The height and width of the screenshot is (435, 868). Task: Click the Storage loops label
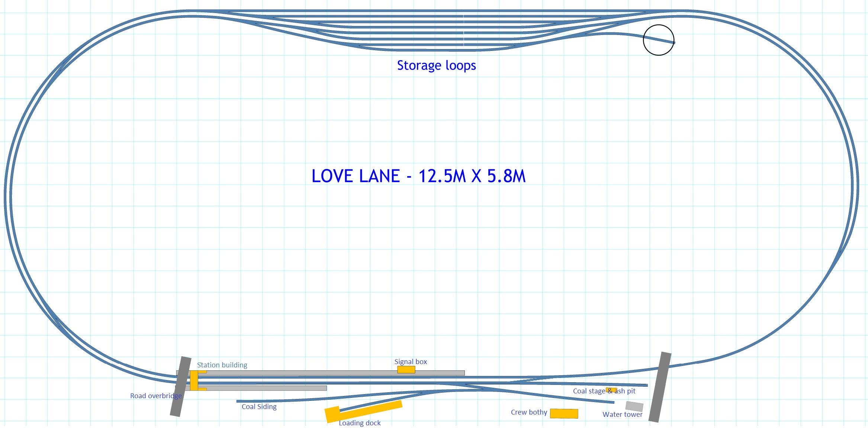pyautogui.click(x=436, y=65)
